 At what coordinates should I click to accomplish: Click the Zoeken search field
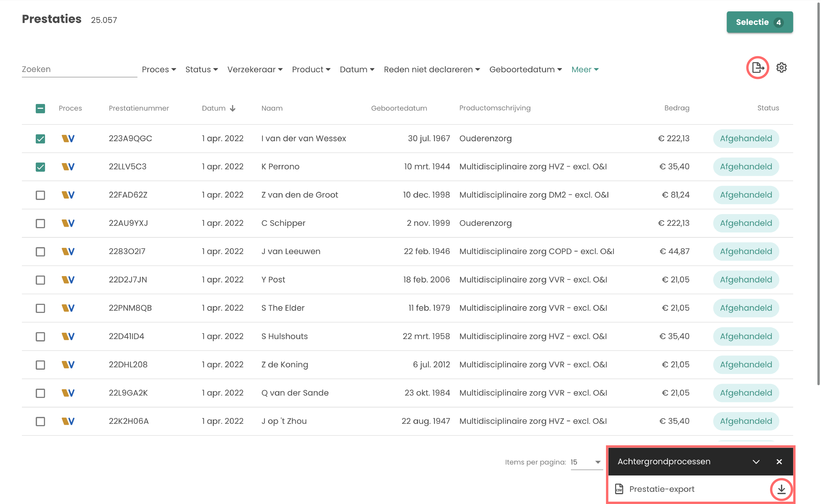(x=79, y=69)
